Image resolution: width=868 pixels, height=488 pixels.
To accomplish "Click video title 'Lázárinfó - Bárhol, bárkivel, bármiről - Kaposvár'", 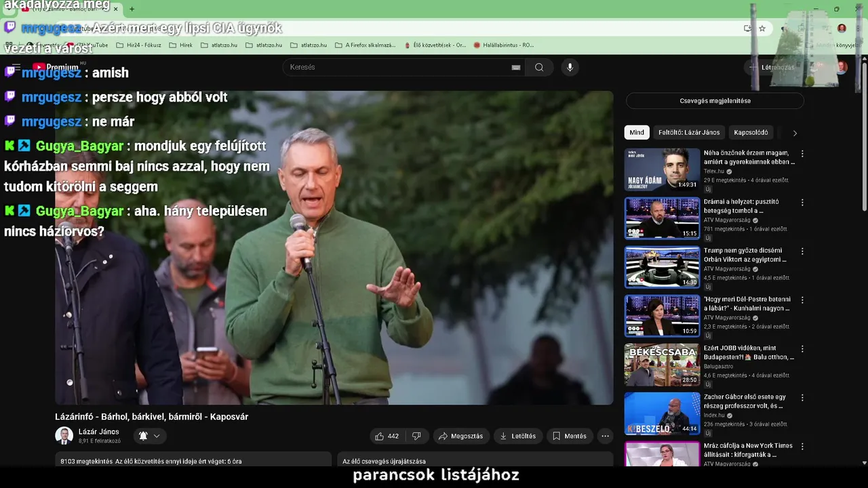I will (x=152, y=417).
